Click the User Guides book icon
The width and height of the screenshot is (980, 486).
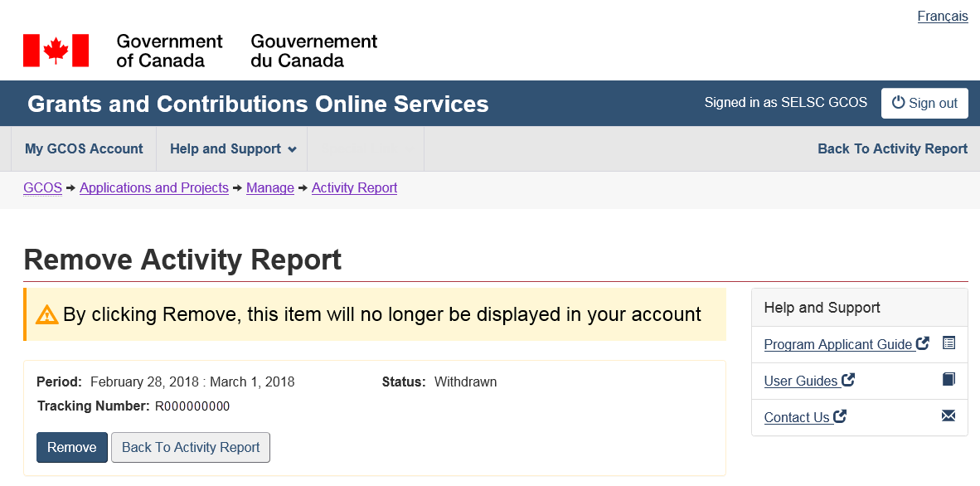[x=948, y=379]
